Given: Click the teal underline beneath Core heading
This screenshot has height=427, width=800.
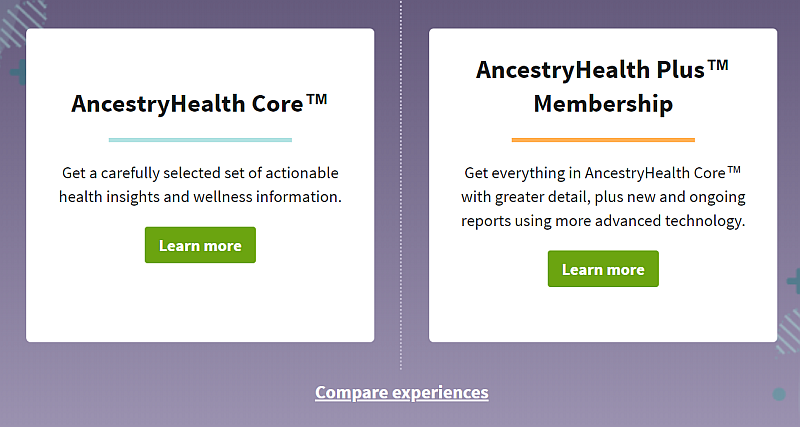Looking at the screenshot, I should (x=200, y=140).
